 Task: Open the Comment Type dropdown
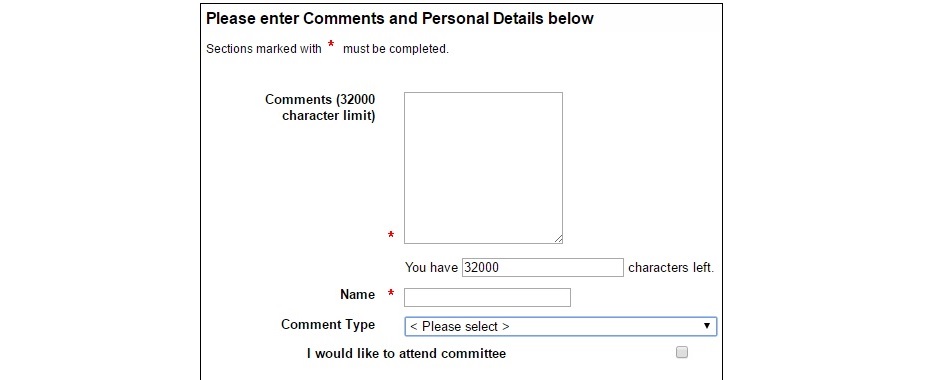(x=561, y=326)
